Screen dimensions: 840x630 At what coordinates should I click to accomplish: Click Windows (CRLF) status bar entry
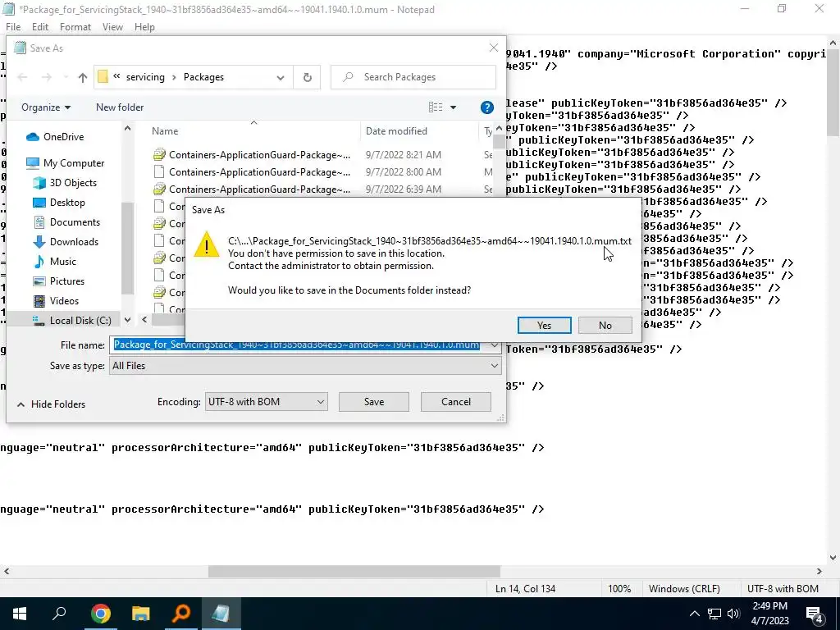coord(684,589)
